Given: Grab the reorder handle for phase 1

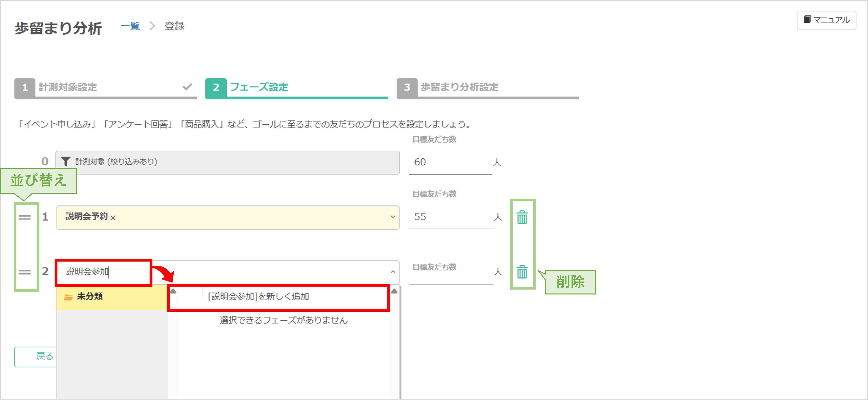Looking at the screenshot, I should point(25,217).
